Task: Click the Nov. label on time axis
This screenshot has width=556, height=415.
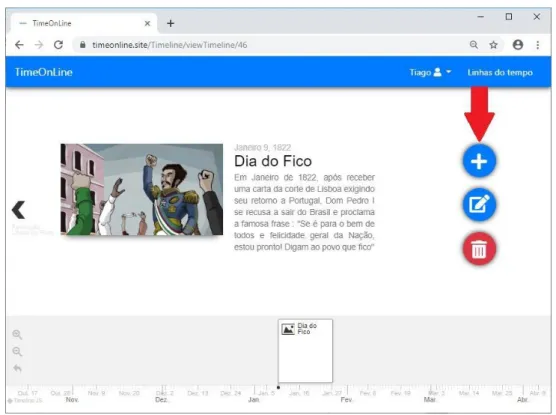Action: (x=72, y=400)
